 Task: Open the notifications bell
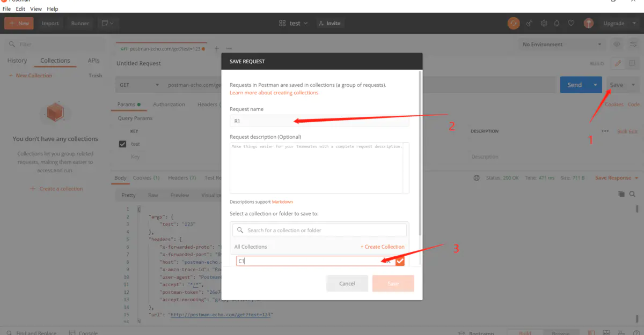pyautogui.click(x=557, y=23)
